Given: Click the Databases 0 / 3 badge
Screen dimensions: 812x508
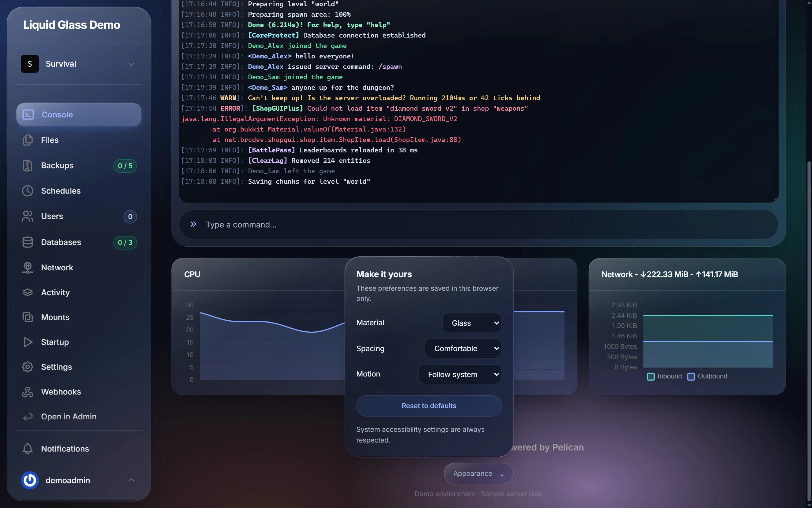Looking at the screenshot, I should tap(125, 243).
